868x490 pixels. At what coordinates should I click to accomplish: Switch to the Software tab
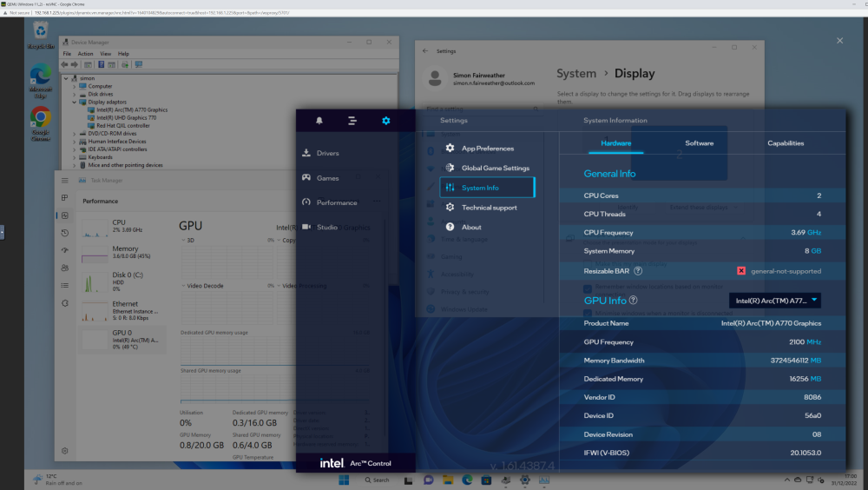click(x=699, y=143)
